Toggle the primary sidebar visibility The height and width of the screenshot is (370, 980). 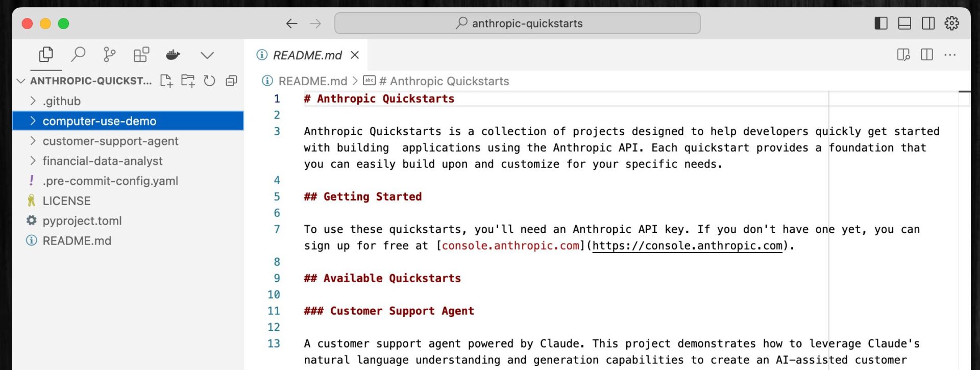click(880, 23)
